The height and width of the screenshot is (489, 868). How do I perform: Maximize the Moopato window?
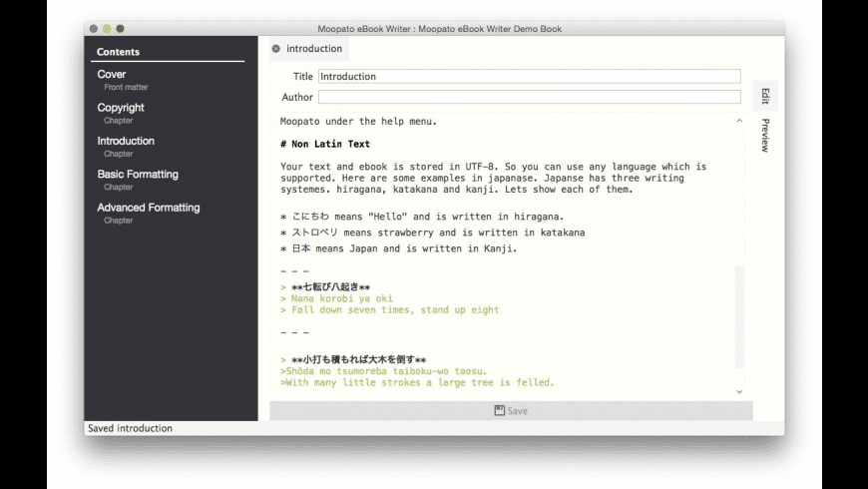120,29
